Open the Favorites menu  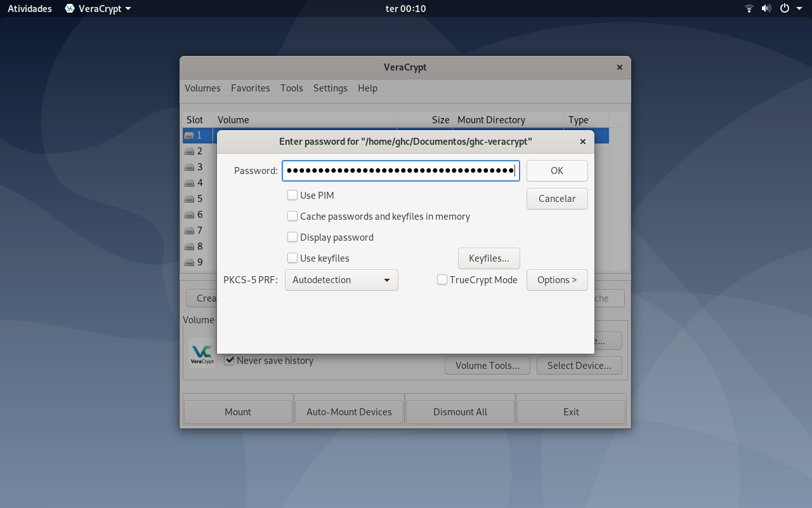(x=251, y=88)
